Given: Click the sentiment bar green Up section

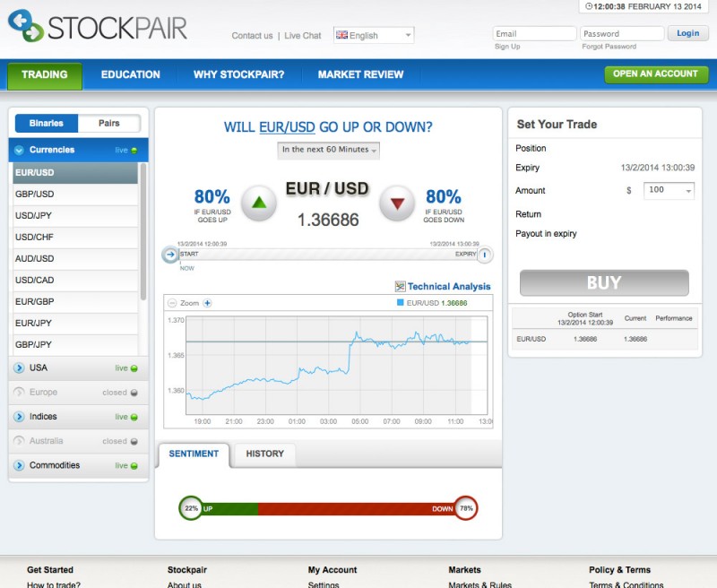Looking at the screenshot, I should tap(230, 508).
